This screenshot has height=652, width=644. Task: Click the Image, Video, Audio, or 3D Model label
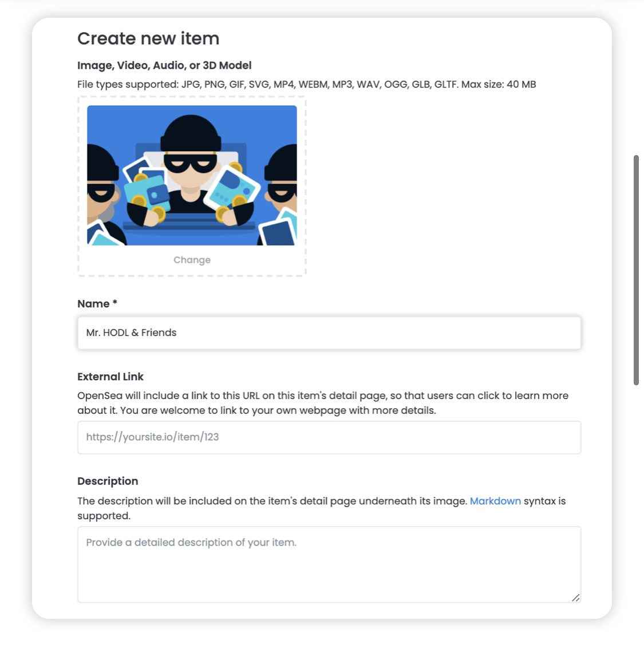[164, 65]
